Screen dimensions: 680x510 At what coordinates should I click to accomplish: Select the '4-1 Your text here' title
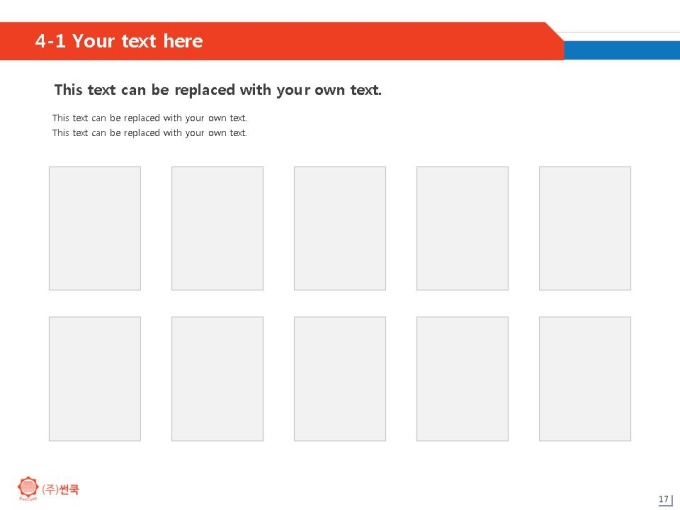click(119, 41)
